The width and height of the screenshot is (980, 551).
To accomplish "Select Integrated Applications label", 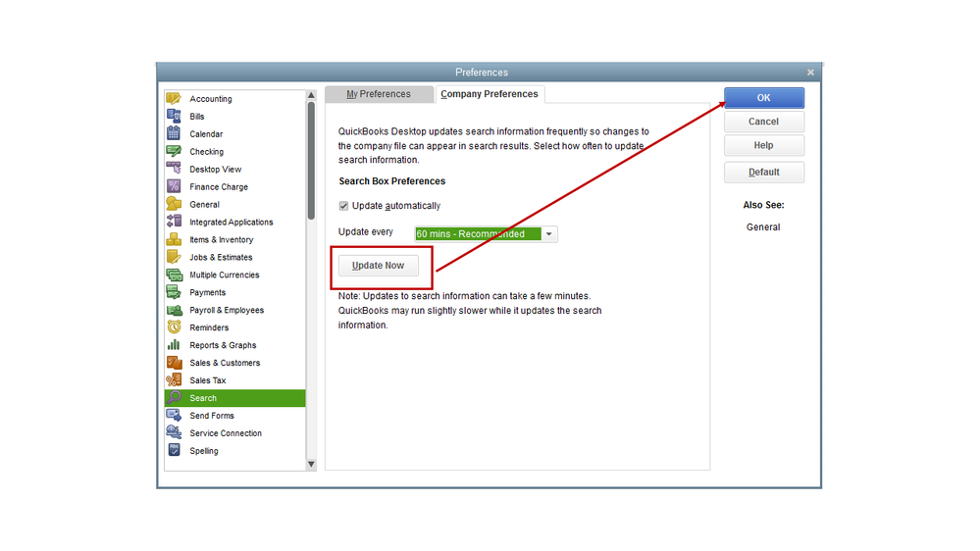I will click(232, 222).
